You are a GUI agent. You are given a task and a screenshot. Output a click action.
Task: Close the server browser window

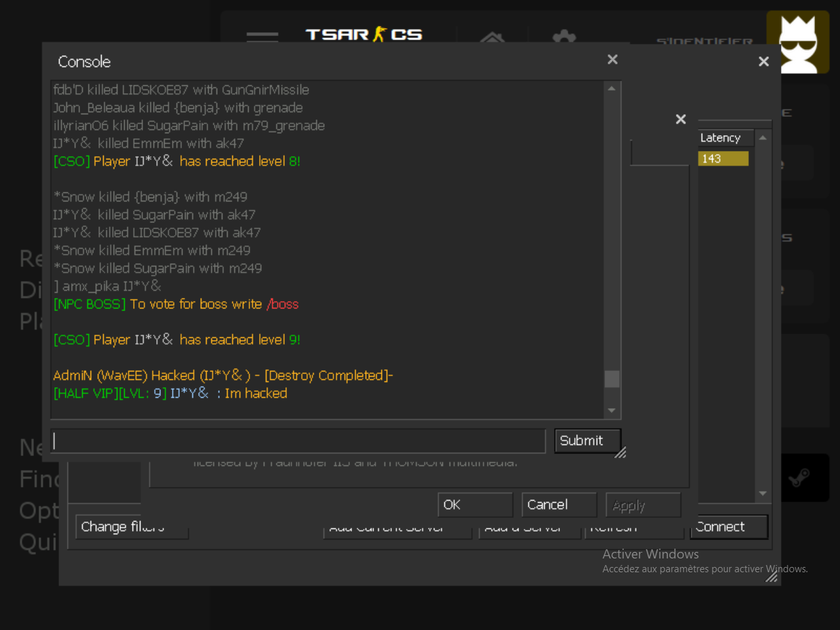tap(763, 62)
